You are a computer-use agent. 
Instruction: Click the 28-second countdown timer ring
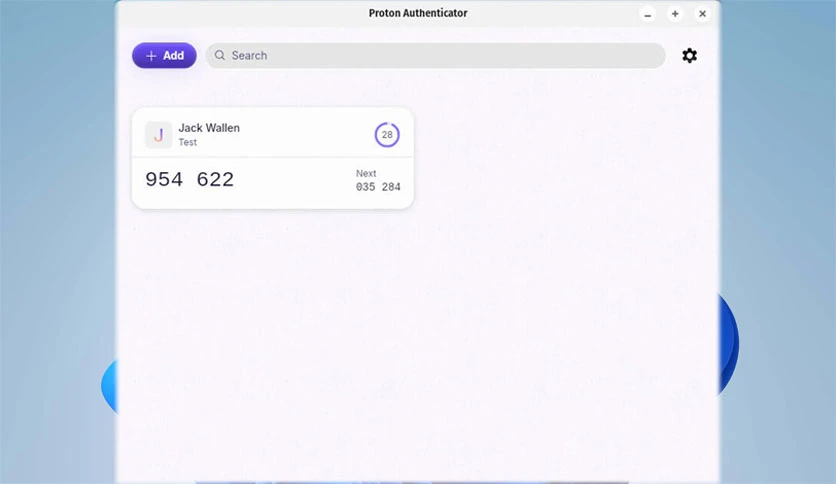[x=387, y=135]
